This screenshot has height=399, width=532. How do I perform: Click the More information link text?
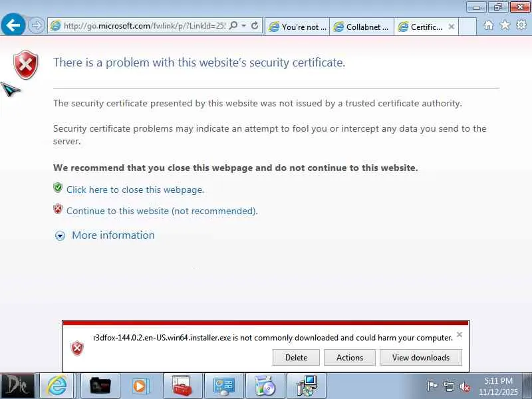(x=113, y=235)
